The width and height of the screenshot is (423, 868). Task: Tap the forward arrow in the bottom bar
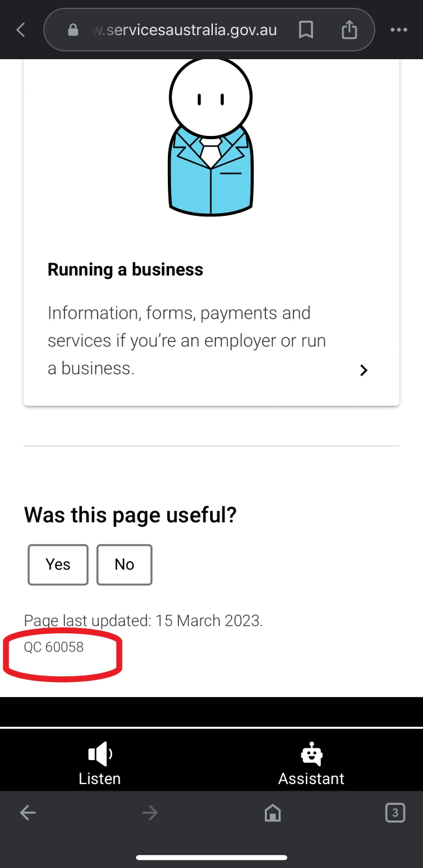click(x=150, y=813)
